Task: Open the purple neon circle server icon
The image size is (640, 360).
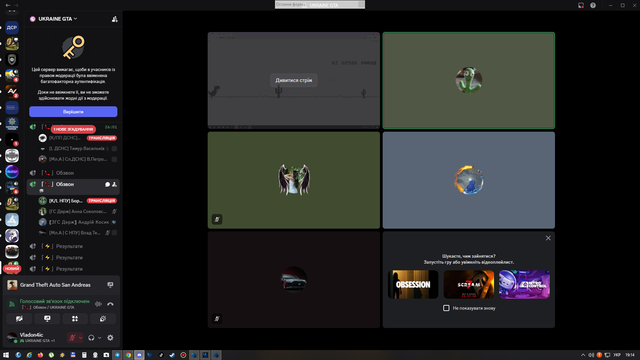Action: click(12, 171)
